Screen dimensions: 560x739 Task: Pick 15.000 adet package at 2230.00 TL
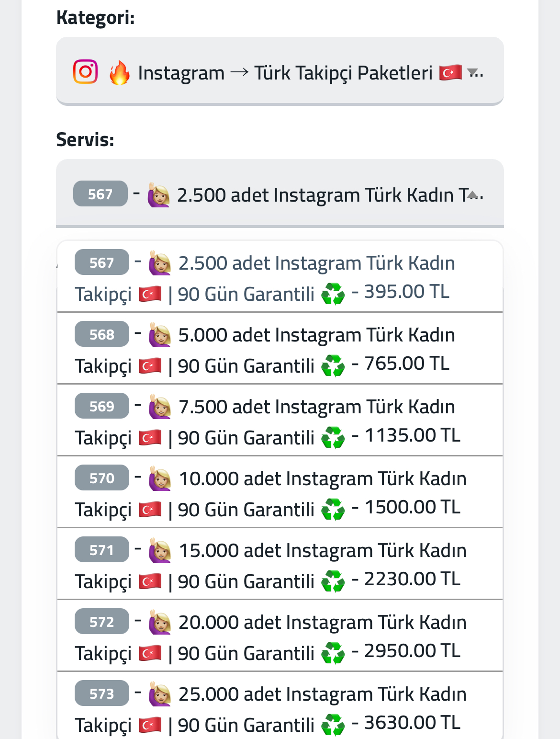pyautogui.click(x=280, y=564)
